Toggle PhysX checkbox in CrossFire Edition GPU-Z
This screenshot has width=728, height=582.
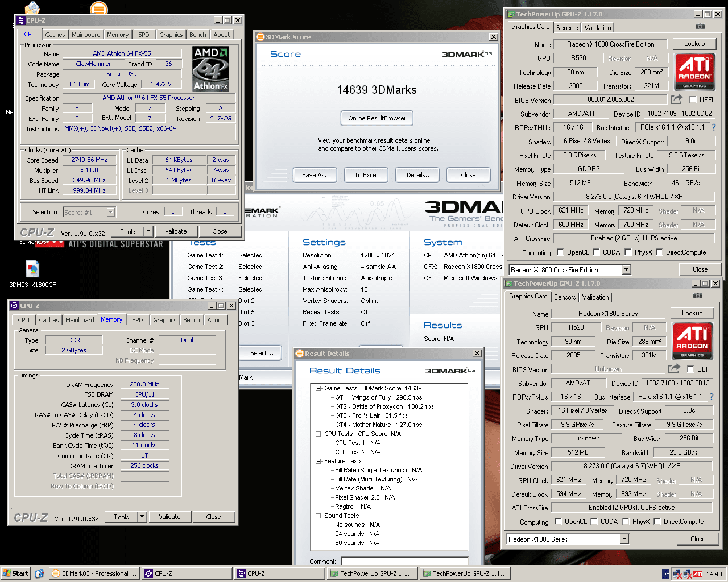point(628,252)
